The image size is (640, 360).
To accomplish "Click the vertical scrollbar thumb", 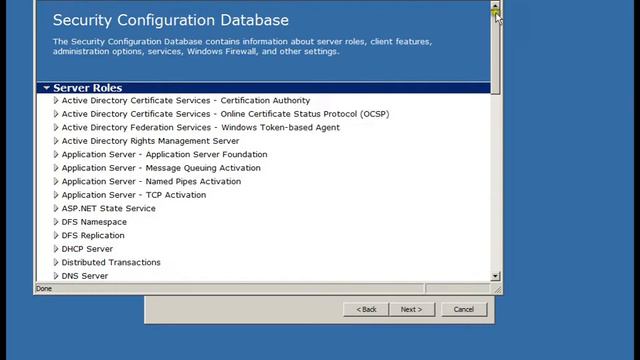I will click(495, 52).
